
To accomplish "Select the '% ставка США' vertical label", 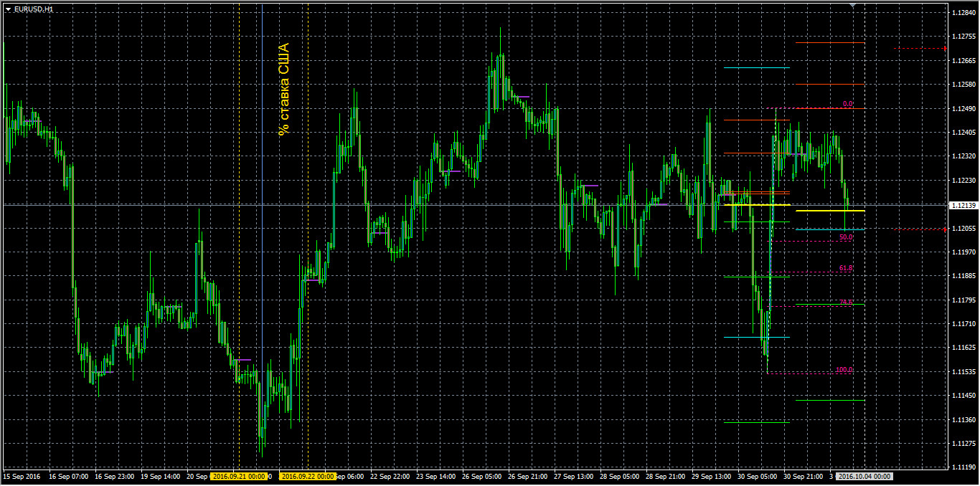I will point(283,90).
